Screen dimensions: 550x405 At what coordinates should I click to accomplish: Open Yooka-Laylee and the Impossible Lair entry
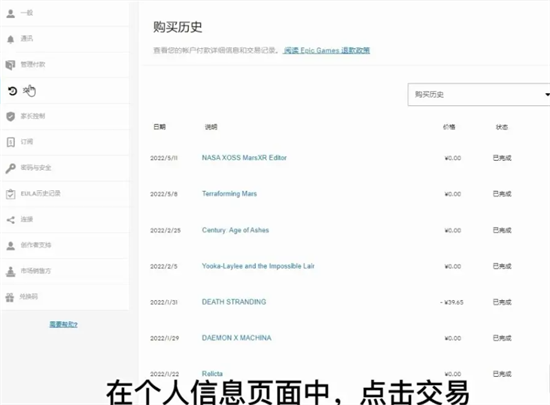tap(258, 266)
